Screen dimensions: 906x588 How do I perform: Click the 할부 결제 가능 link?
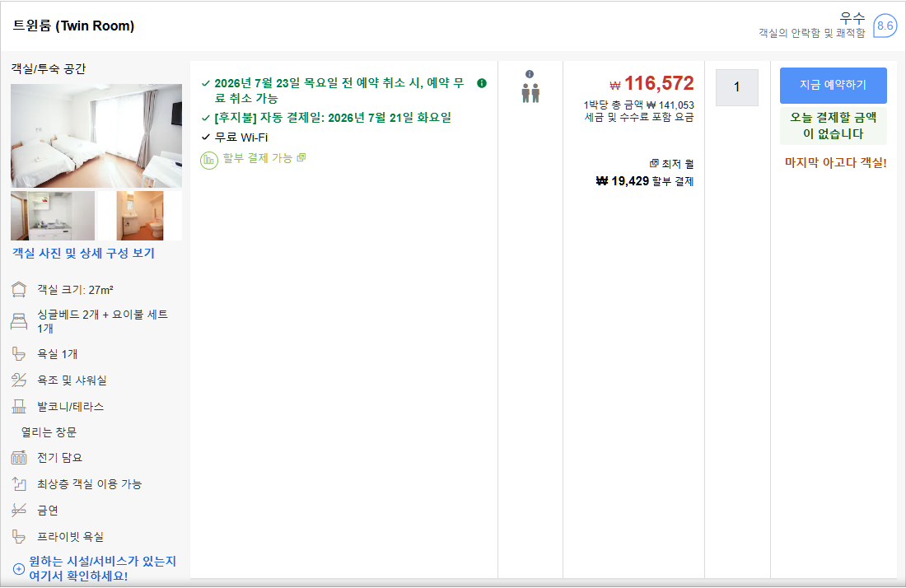tap(258, 157)
